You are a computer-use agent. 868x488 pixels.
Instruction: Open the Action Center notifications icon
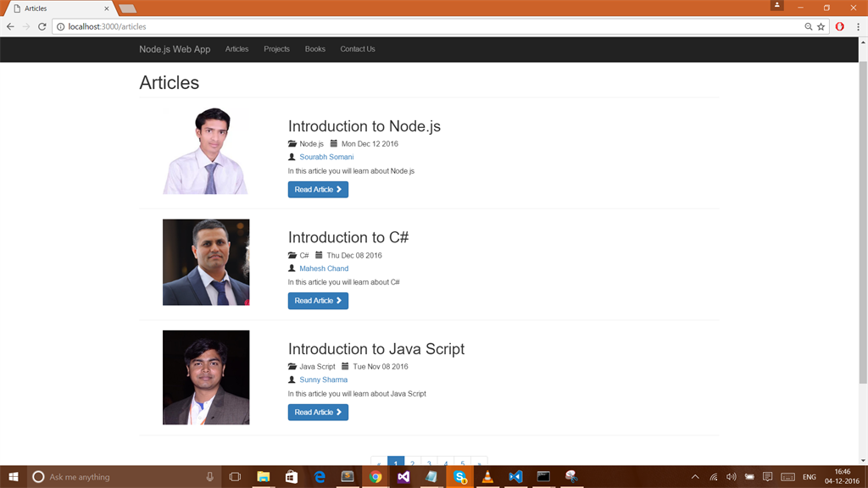(767, 477)
